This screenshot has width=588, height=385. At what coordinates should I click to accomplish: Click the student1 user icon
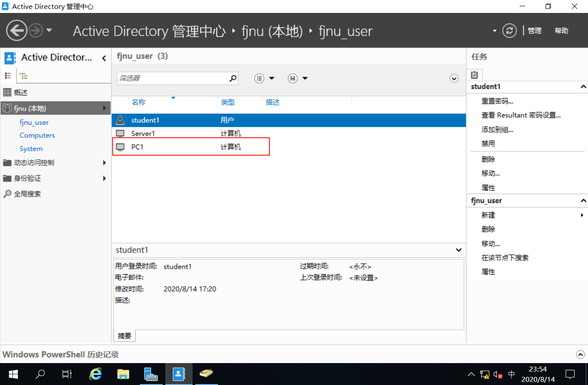[120, 120]
